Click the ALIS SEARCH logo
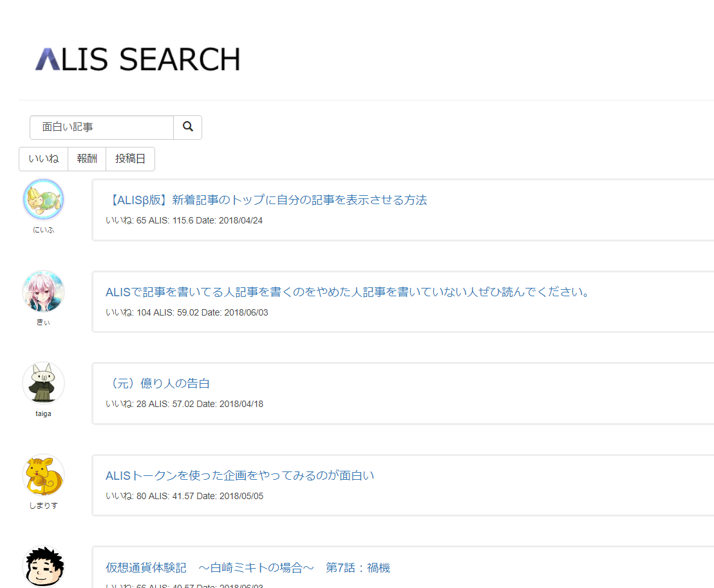Viewport: 714px width, 588px height. pos(137,59)
